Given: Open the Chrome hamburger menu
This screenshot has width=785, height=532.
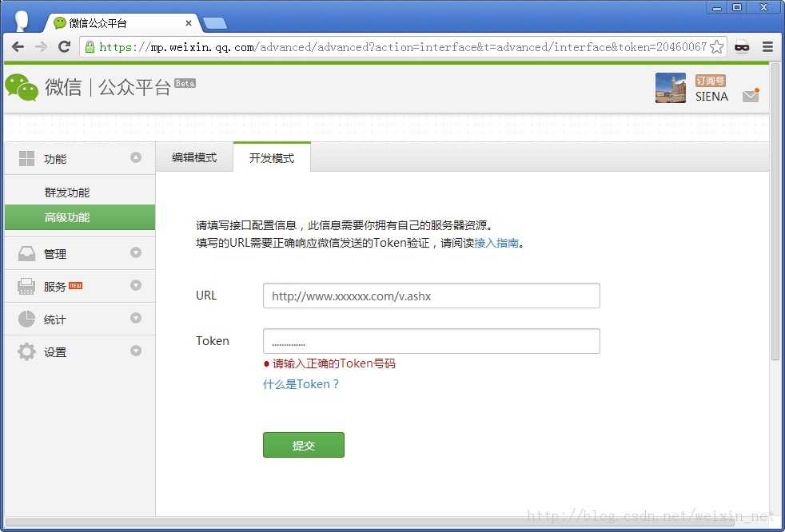Looking at the screenshot, I should pyautogui.click(x=767, y=47).
